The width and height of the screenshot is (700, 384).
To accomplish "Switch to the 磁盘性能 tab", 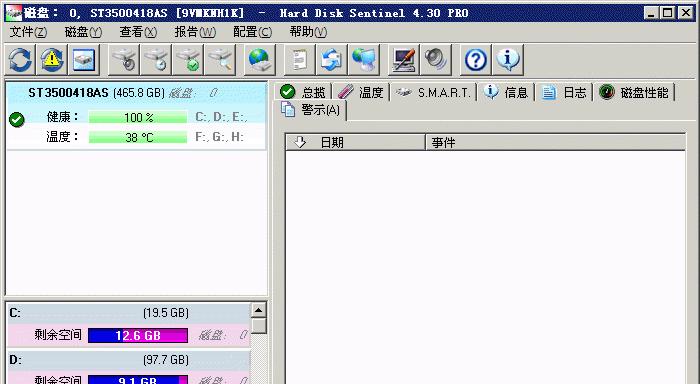I will pyautogui.click(x=633, y=92).
